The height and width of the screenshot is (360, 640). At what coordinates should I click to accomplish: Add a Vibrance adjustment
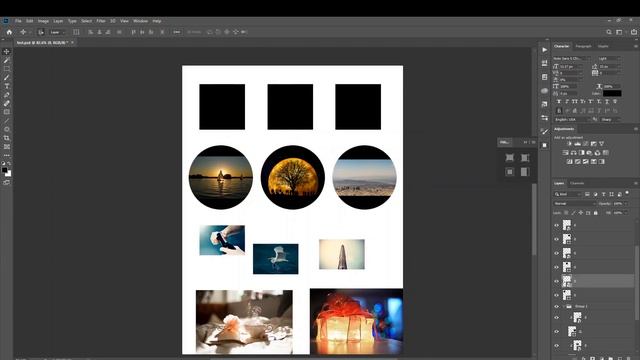tap(601, 144)
